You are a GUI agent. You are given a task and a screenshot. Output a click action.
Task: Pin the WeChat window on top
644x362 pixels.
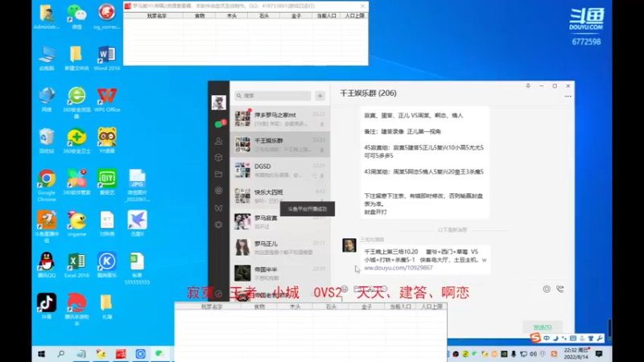(x=528, y=86)
